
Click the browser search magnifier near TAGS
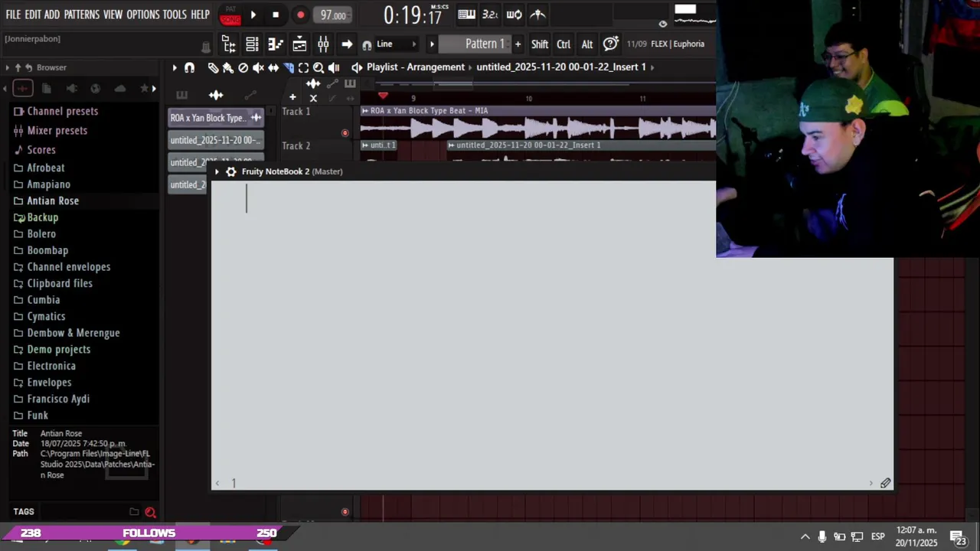tap(150, 512)
